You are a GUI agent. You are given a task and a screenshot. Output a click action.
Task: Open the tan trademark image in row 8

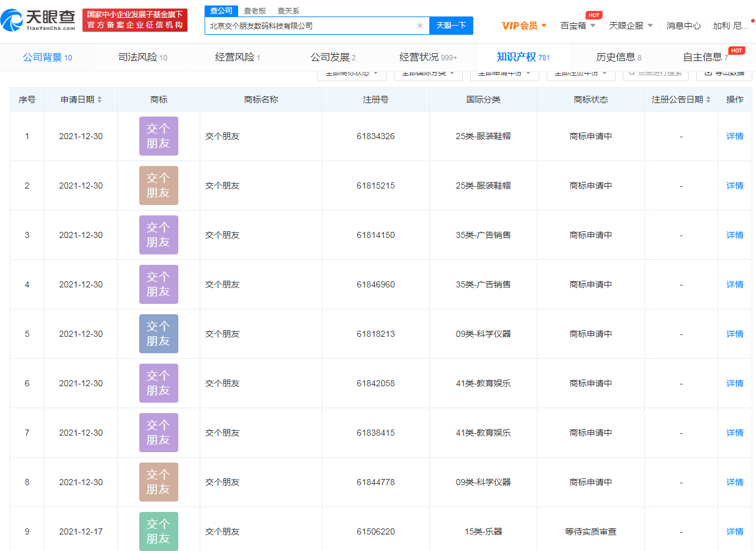pyautogui.click(x=159, y=482)
